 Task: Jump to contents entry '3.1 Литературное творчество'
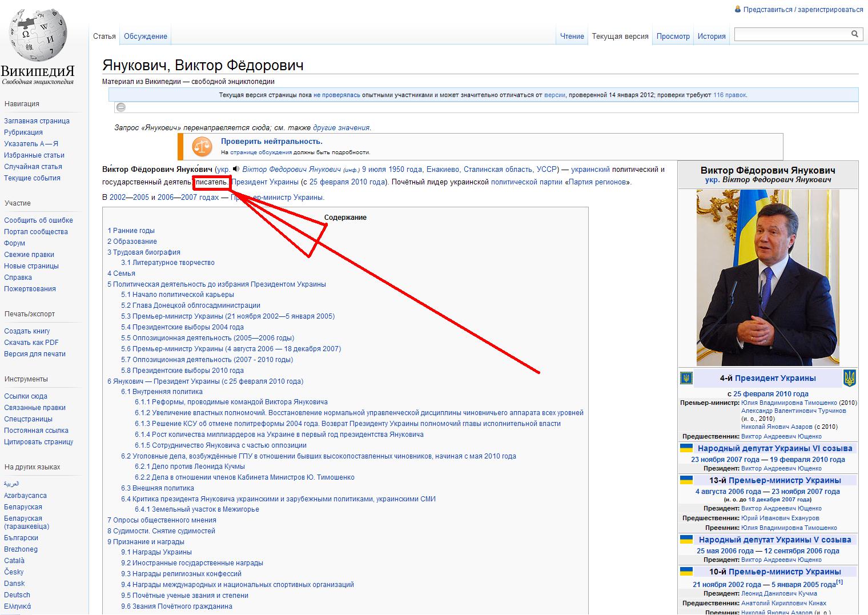168,263
